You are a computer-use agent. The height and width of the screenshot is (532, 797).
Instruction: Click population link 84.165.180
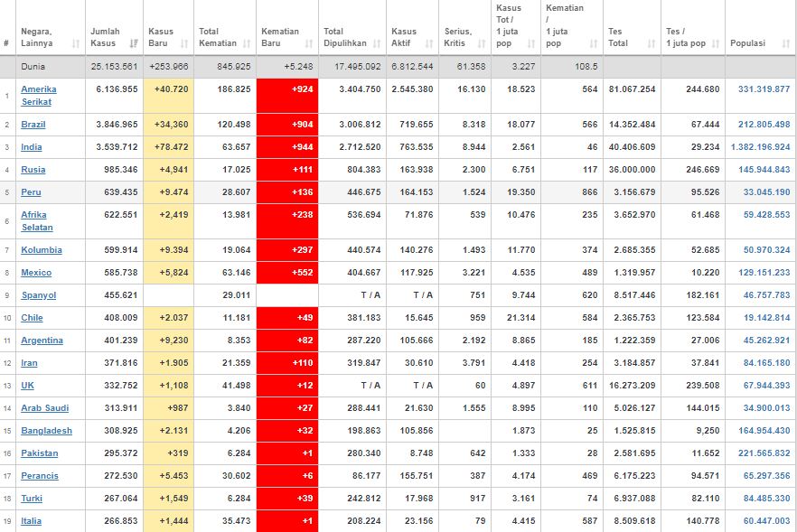pyautogui.click(x=766, y=363)
